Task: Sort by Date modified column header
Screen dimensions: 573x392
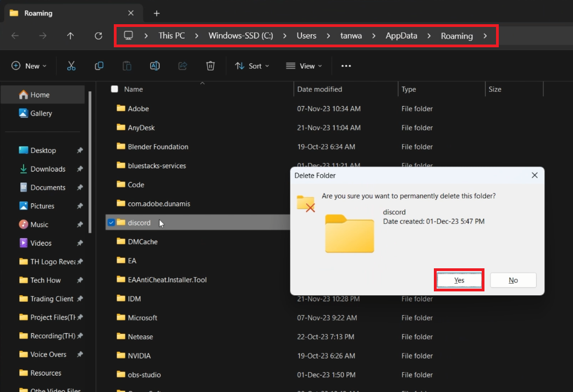Action: click(x=319, y=89)
